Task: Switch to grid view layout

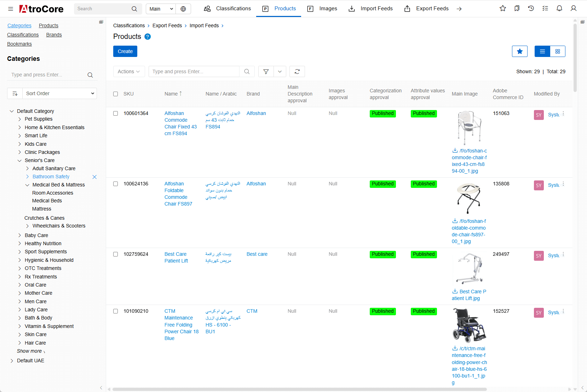Action: (557, 51)
